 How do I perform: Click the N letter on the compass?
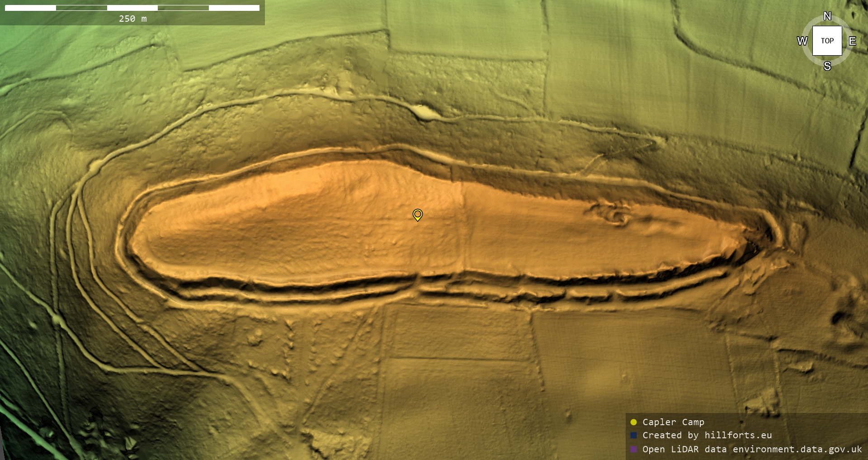(x=827, y=16)
